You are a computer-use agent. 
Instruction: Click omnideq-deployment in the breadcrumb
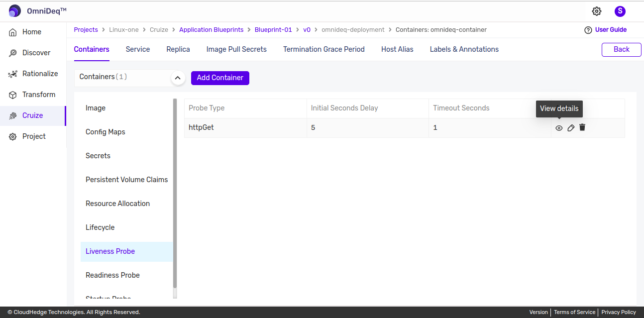353,30
